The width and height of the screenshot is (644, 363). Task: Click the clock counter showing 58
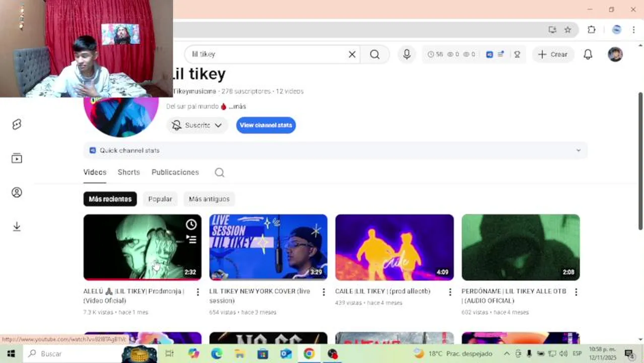pyautogui.click(x=435, y=54)
